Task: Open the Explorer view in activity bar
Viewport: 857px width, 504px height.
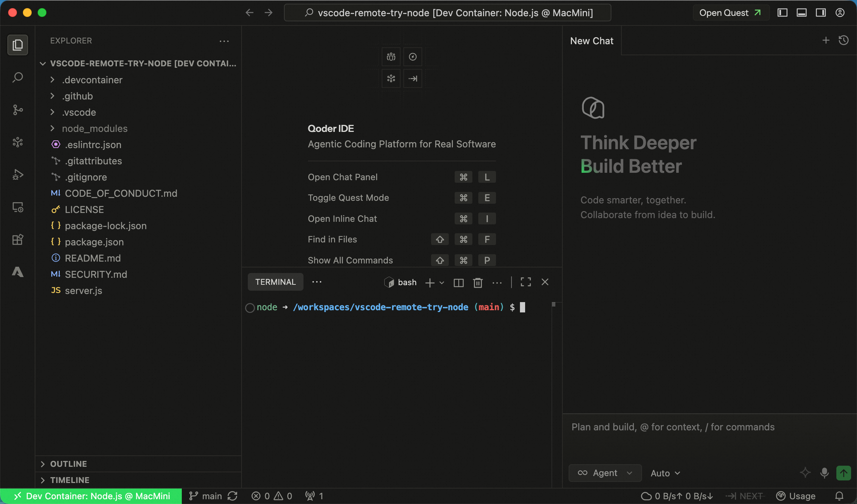Action: (x=18, y=45)
